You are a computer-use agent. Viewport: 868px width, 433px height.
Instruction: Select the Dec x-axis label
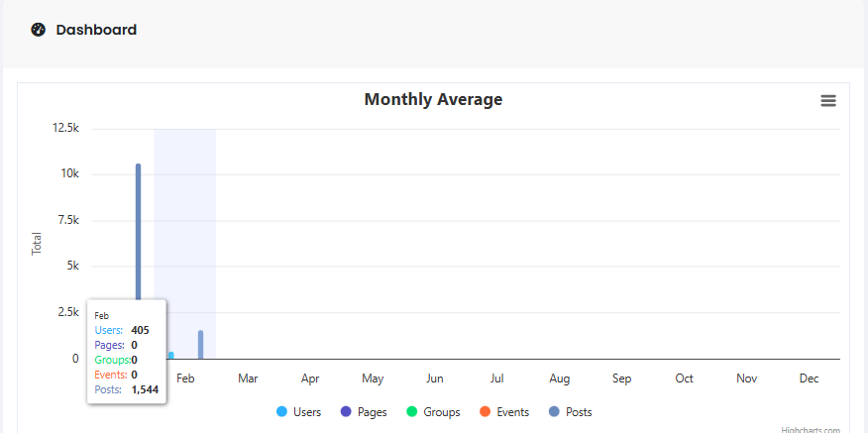click(x=809, y=379)
